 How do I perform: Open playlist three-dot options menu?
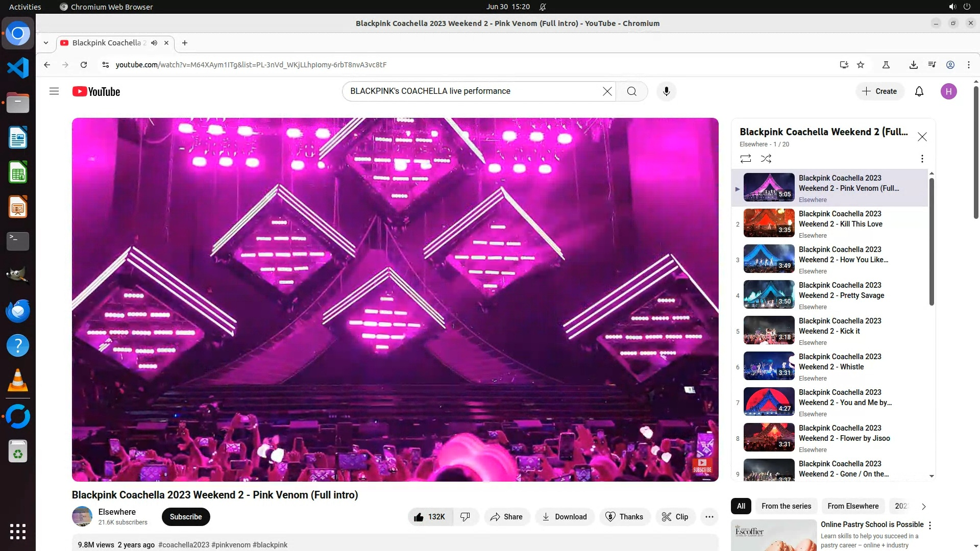click(x=922, y=159)
